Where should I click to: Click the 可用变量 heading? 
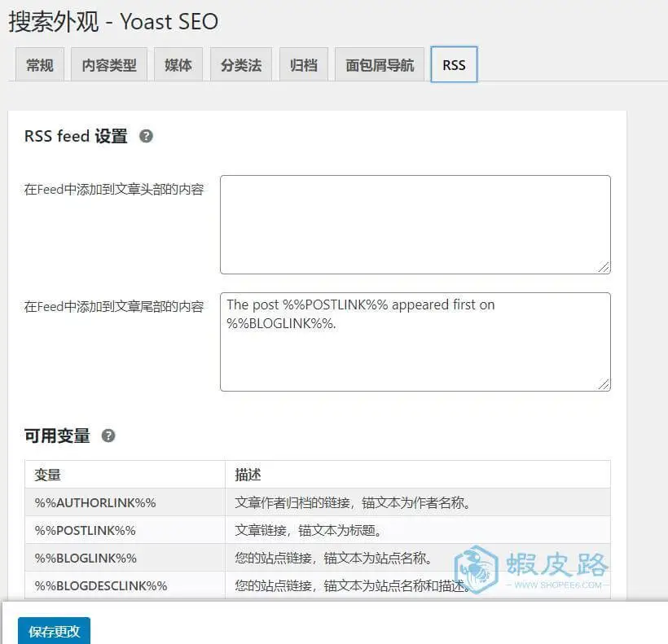tap(57, 436)
